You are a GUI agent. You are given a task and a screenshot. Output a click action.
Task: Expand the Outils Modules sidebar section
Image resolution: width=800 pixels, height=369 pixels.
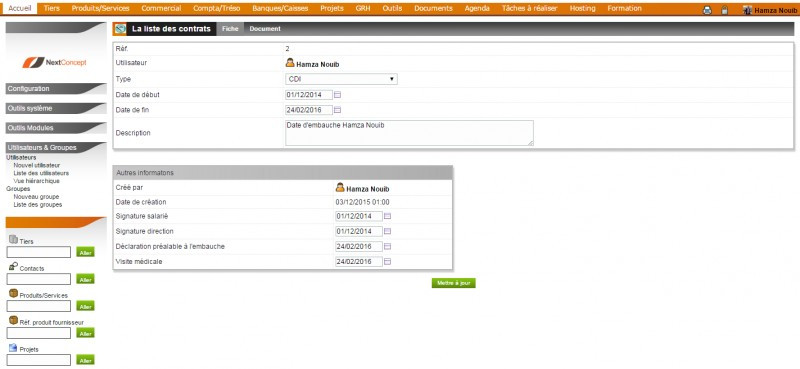point(56,128)
